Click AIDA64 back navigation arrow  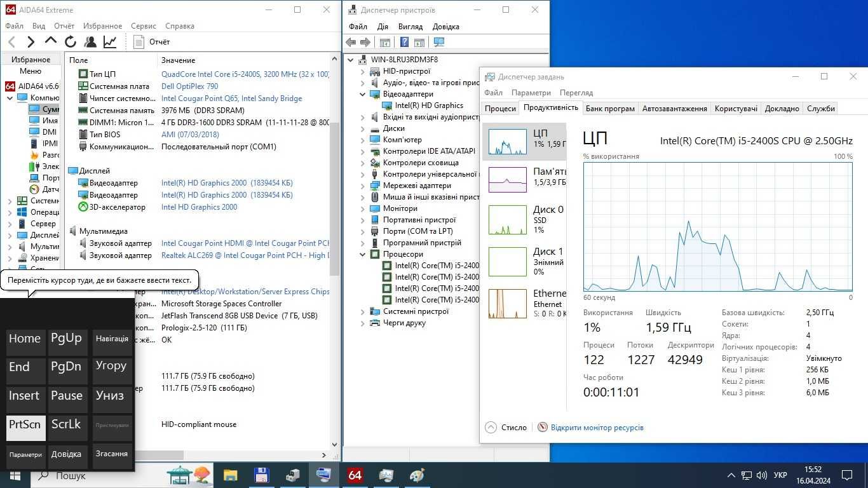point(11,42)
